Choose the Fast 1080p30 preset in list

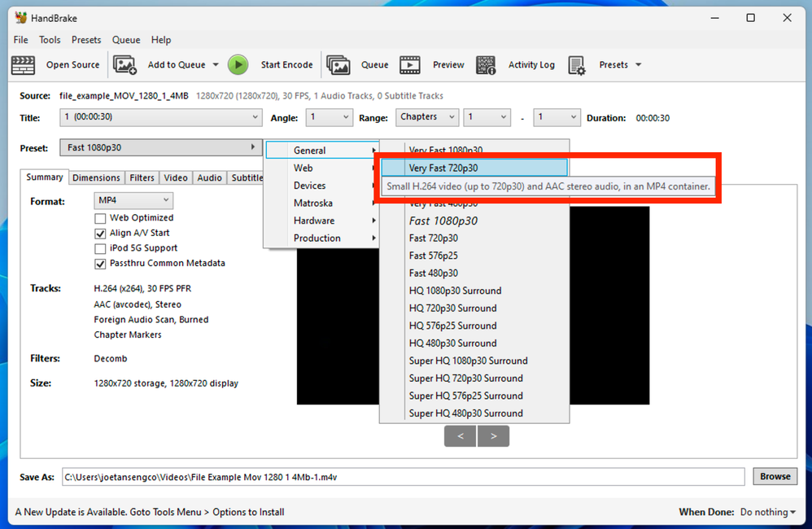pyautogui.click(x=474, y=221)
